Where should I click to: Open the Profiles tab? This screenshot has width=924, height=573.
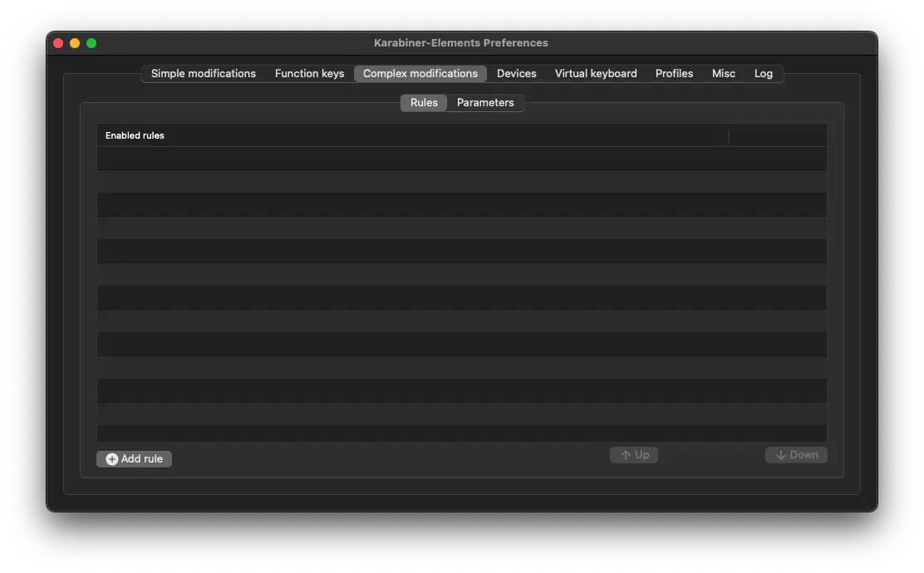pos(674,74)
